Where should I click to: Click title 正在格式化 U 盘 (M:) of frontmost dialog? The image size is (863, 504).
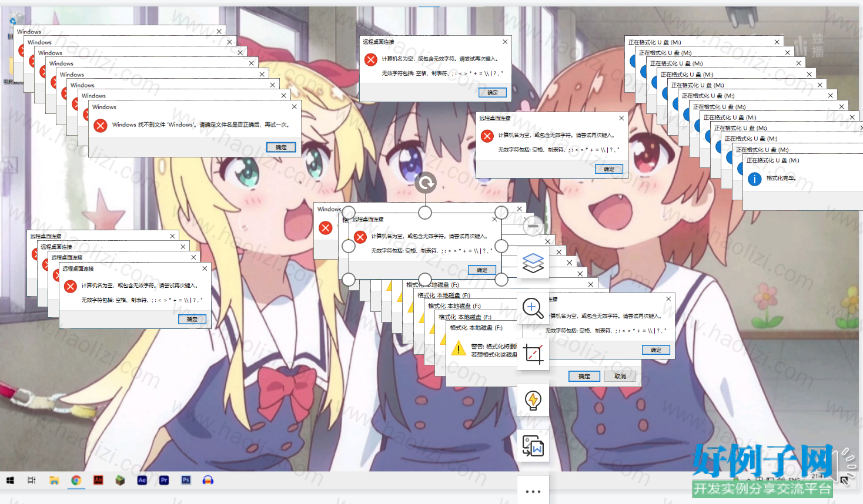pyautogui.click(x=772, y=160)
